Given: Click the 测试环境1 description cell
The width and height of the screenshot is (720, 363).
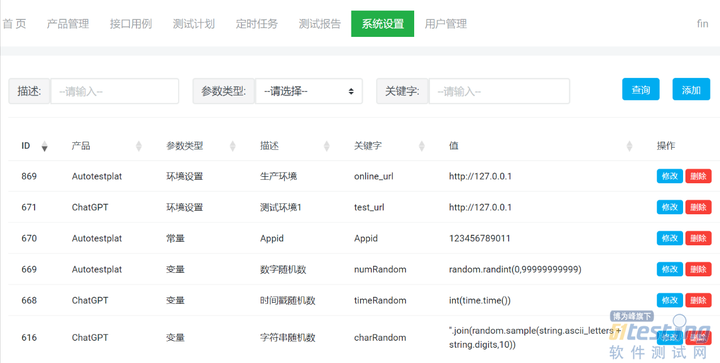Looking at the screenshot, I should [x=281, y=207].
